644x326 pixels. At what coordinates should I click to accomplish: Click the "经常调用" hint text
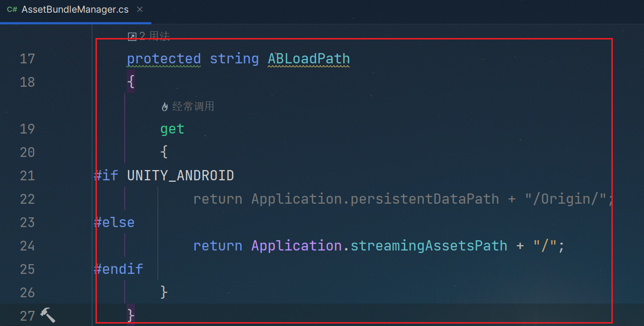coord(193,107)
